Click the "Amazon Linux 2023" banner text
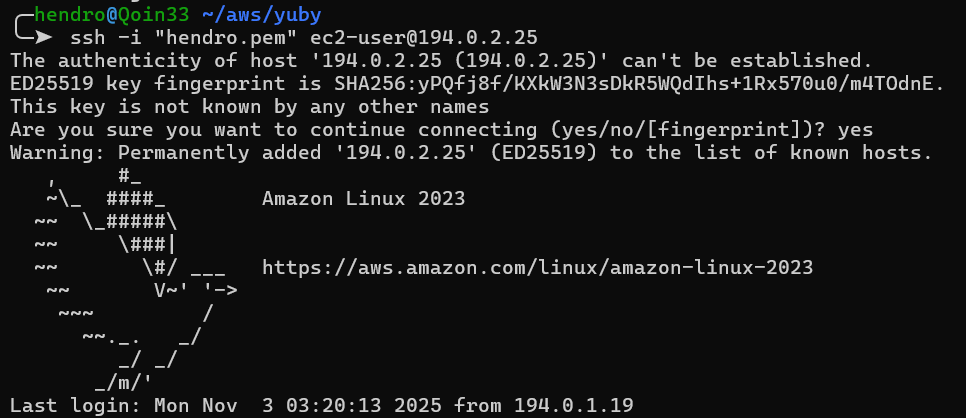This screenshot has width=966, height=418. [363, 199]
